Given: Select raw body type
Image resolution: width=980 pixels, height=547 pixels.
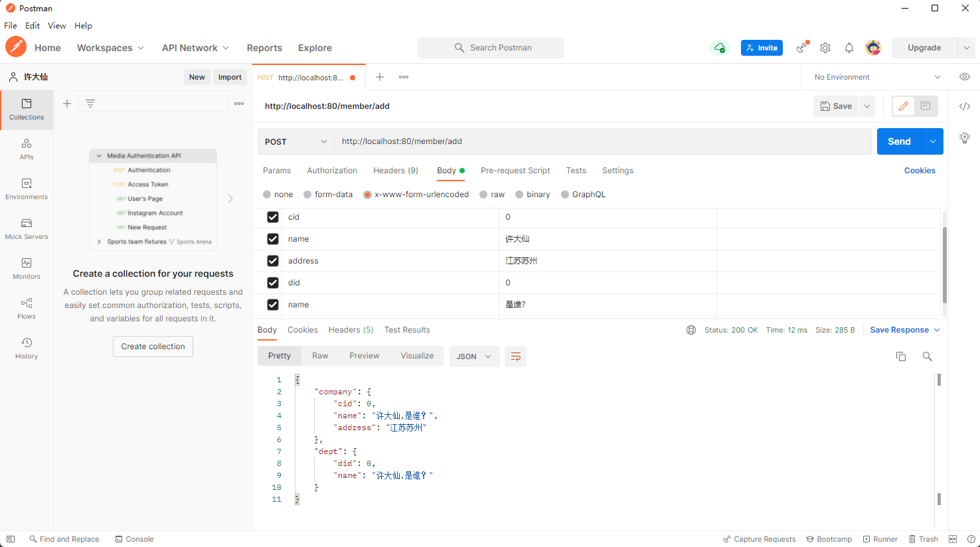Looking at the screenshot, I should [x=483, y=195].
